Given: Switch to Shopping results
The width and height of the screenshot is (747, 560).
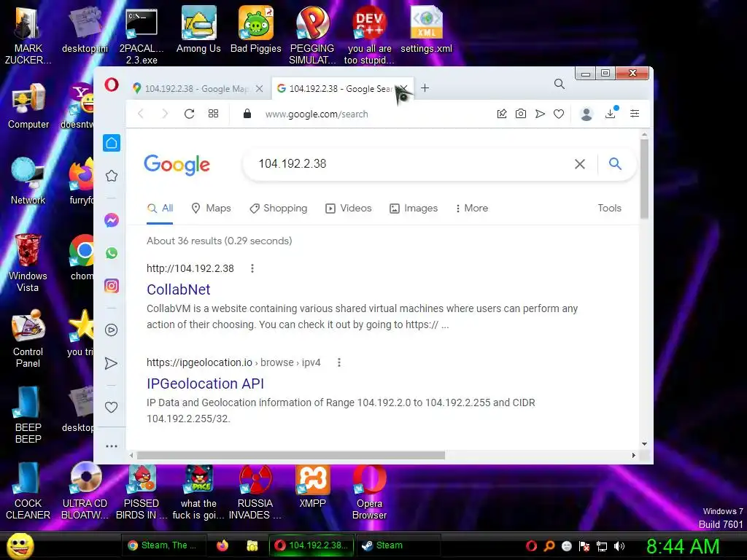Looking at the screenshot, I should (x=279, y=208).
